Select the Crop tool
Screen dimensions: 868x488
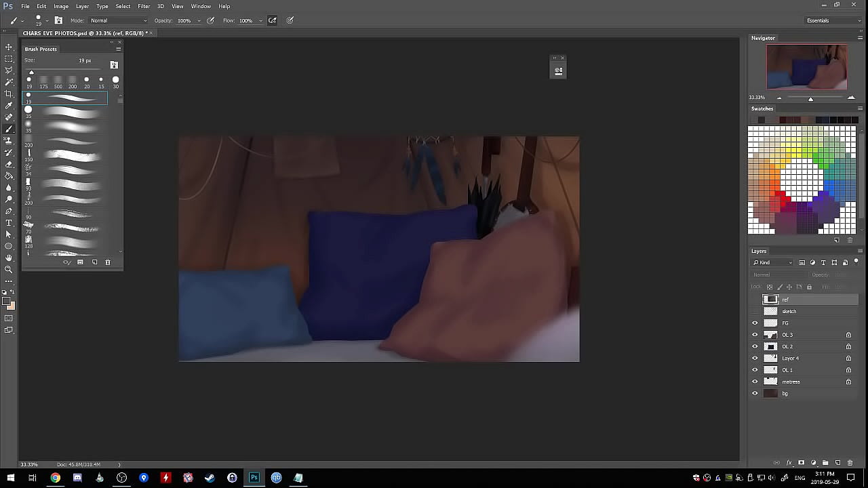click(9, 94)
